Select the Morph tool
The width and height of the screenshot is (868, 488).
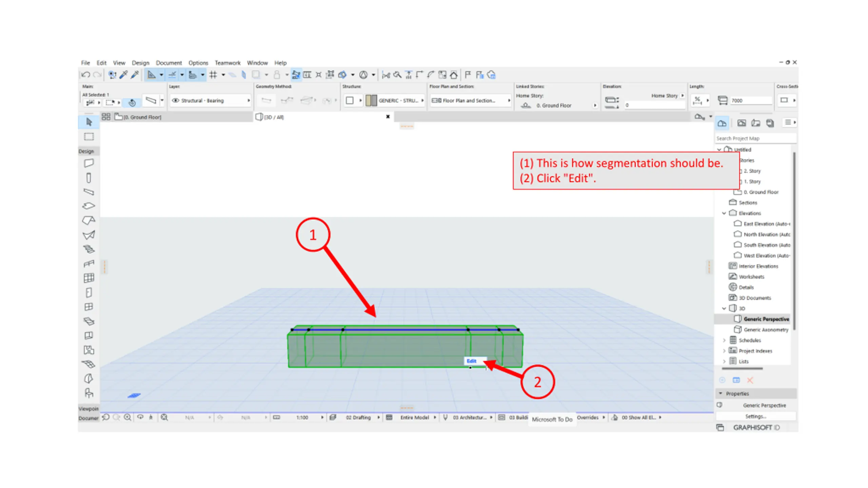[x=88, y=378]
